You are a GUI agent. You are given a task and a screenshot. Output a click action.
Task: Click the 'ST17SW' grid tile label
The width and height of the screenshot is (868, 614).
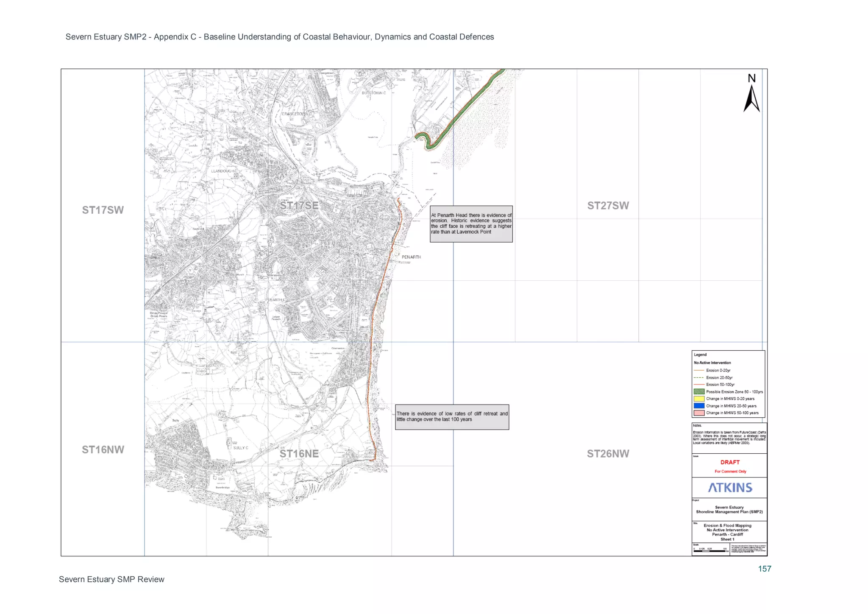point(103,210)
